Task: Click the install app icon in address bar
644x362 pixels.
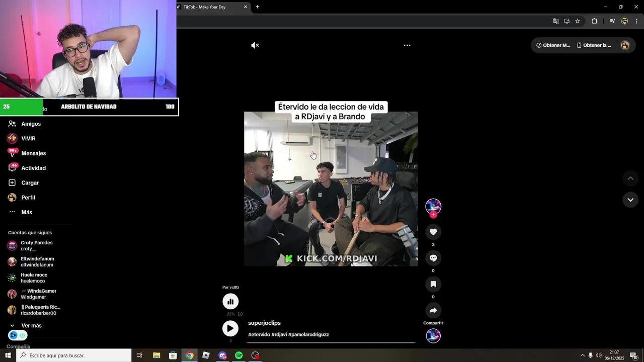Action: pyautogui.click(x=567, y=21)
